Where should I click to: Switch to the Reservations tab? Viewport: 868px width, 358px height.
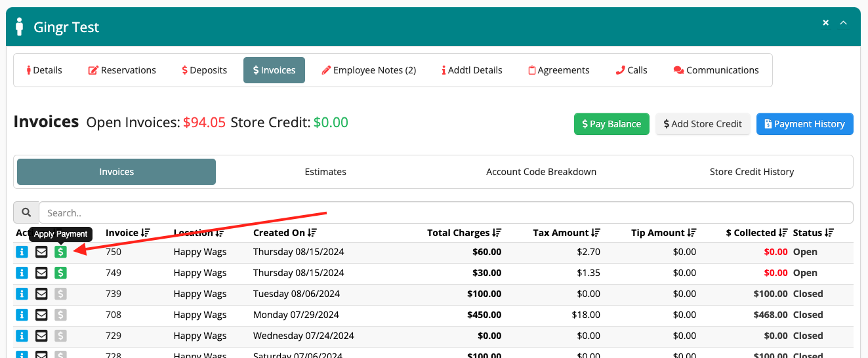[122, 70]
